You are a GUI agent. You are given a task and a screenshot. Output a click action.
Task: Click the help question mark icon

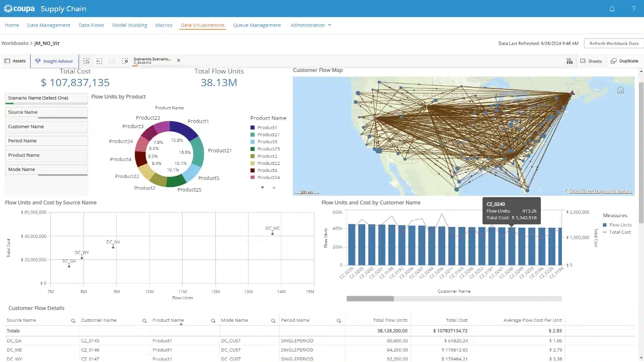click(x=633, y=9)
